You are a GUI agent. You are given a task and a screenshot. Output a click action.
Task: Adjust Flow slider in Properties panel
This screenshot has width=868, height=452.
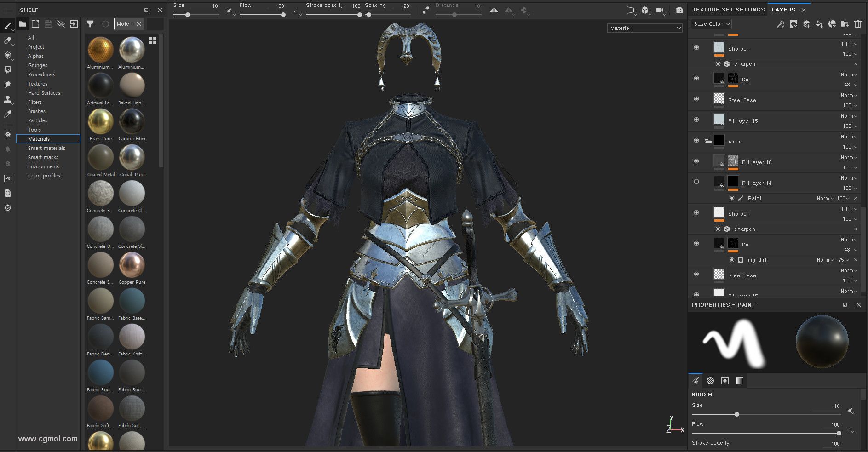[x=766, y=433]
